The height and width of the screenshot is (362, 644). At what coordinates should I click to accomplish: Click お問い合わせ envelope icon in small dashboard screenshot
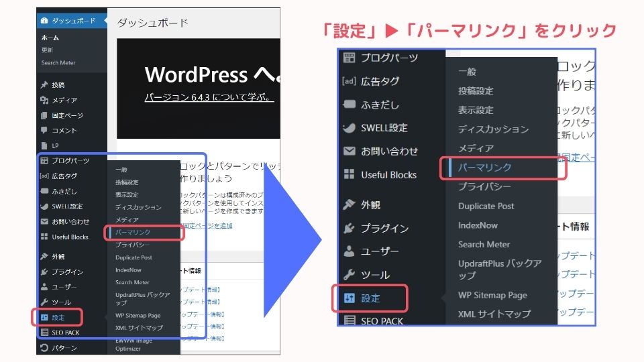pos(44,222)
